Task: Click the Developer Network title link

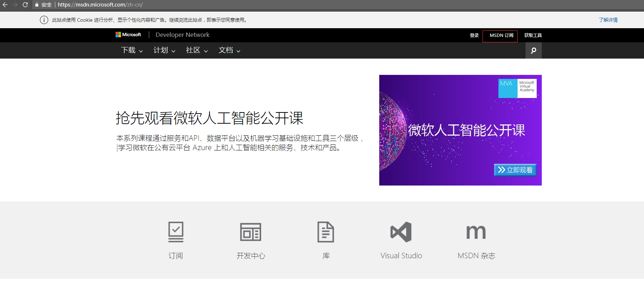Action: pos(182,35)
